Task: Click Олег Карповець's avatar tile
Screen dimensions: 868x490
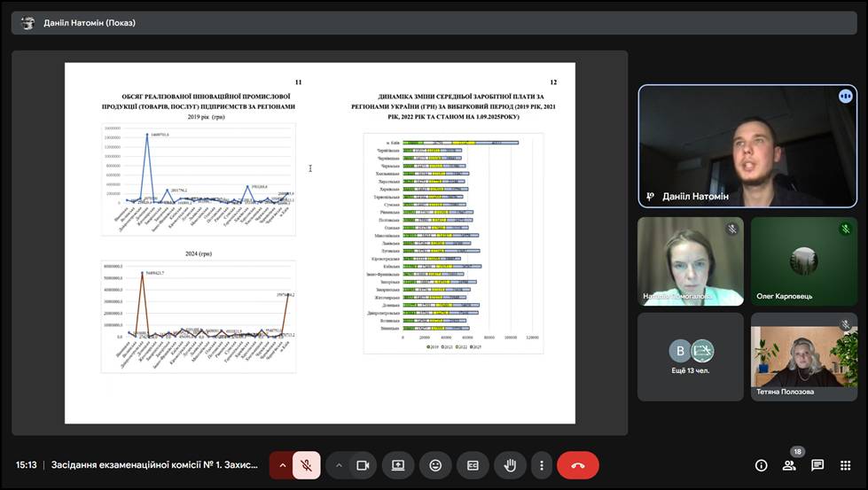Action: pos(803,261)
